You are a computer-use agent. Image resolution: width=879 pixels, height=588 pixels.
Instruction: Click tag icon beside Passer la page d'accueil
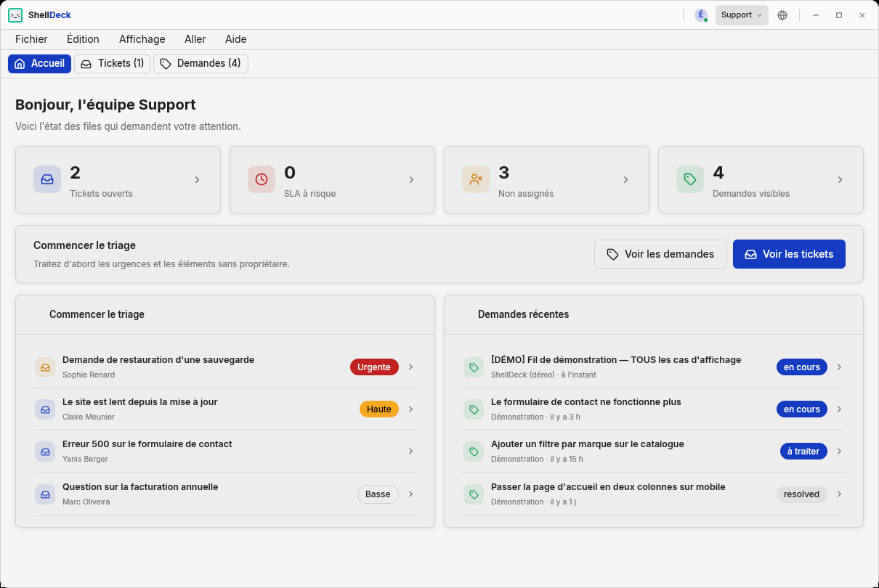point(474,494)
